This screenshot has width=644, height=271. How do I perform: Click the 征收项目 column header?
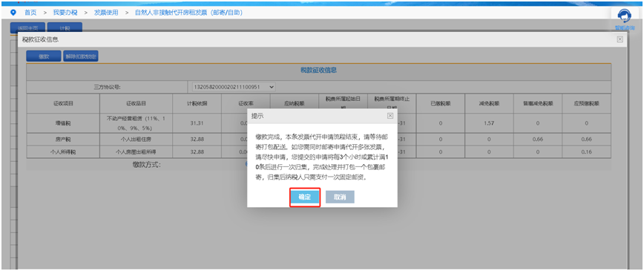point(63,103)
